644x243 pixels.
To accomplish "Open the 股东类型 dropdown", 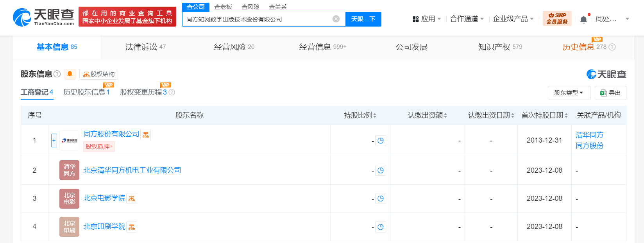I will pos(569,93).
